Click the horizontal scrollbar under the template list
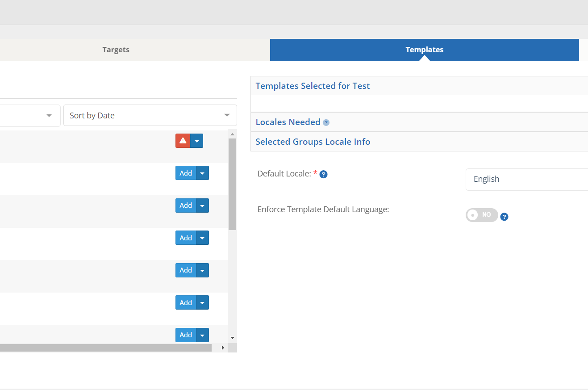Viewport: 588px width, 390px height. tap(106, 348)
